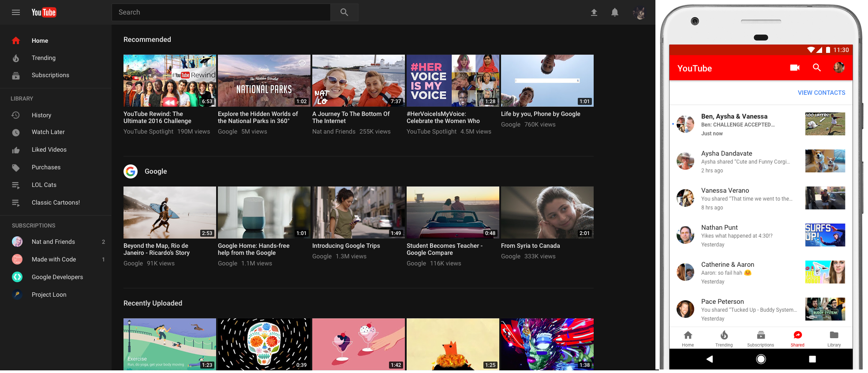
Task: Tap the Subscriptions tab in phone app
Action: pos(761,339)
